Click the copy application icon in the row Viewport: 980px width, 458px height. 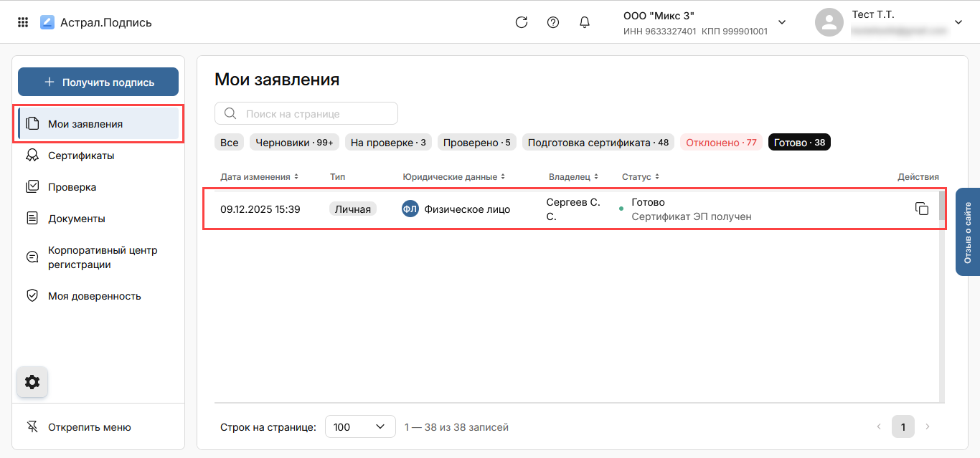pyautogui.click(x=922, y=209)
